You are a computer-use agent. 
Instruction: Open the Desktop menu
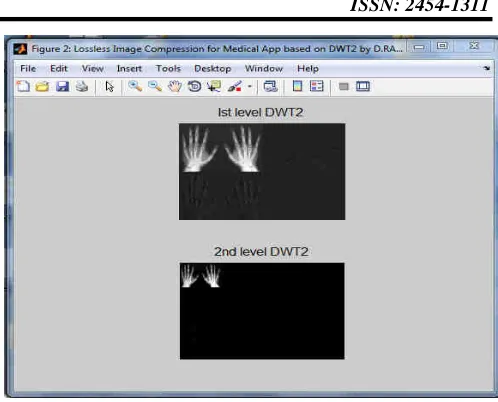click(213, 69)
